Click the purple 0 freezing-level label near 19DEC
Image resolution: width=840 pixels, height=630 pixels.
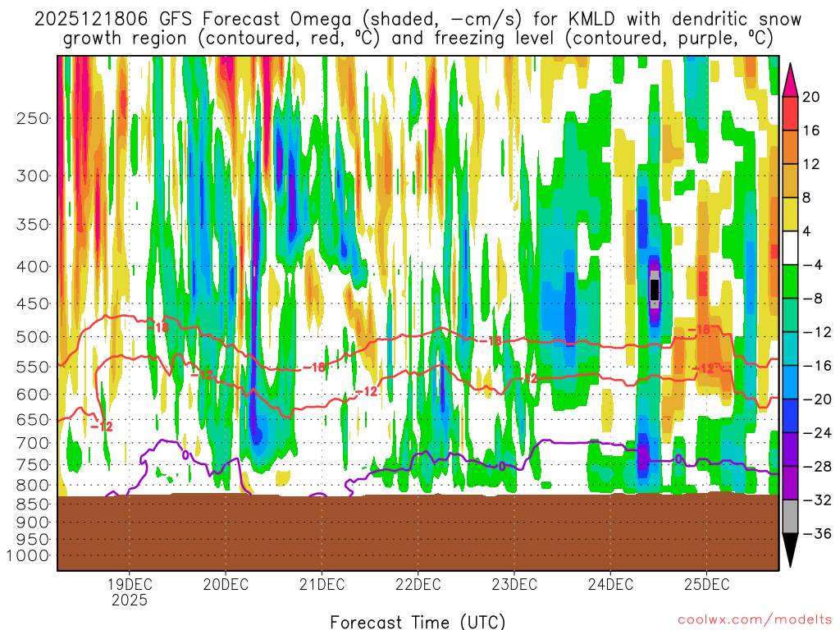click(x=185, y=455)
